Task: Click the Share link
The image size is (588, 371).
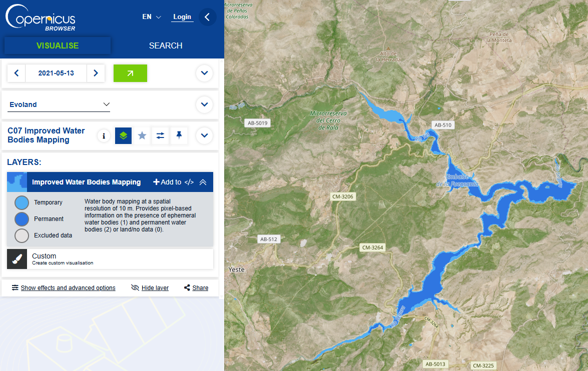Action: pos(200,288)
